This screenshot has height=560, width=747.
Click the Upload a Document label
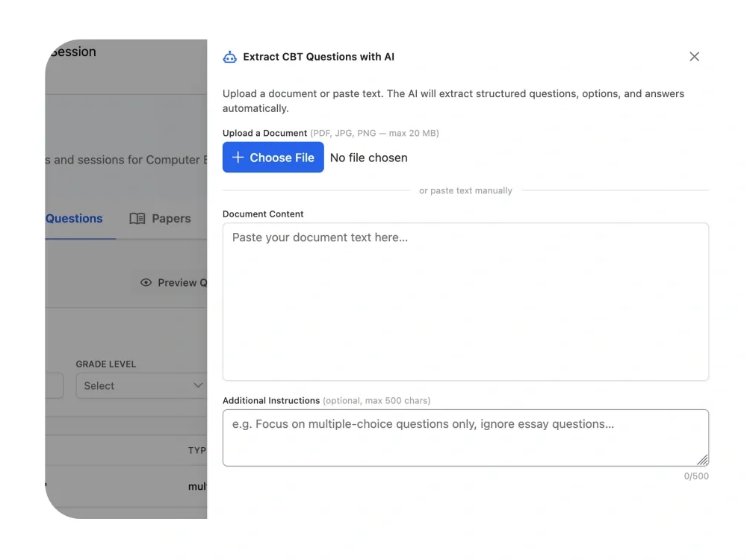pyautogui.click(x=264, y=133)
